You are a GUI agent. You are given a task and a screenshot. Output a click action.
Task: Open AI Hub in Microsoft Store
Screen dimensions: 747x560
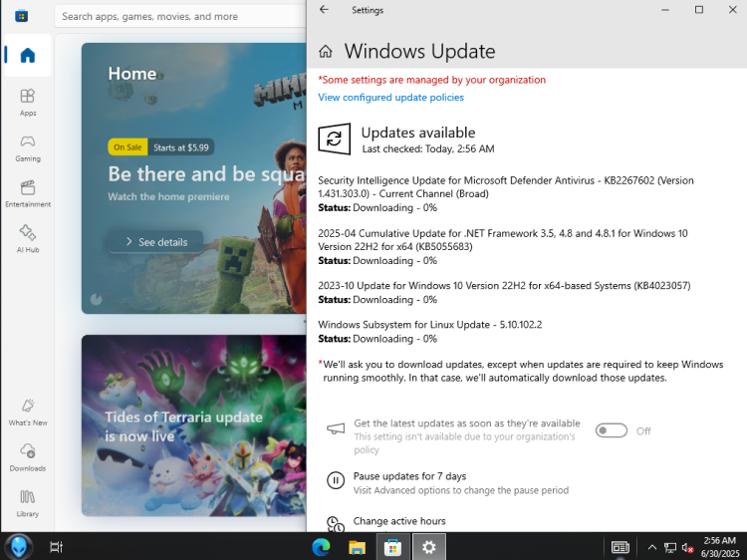(x=28, y=239)
